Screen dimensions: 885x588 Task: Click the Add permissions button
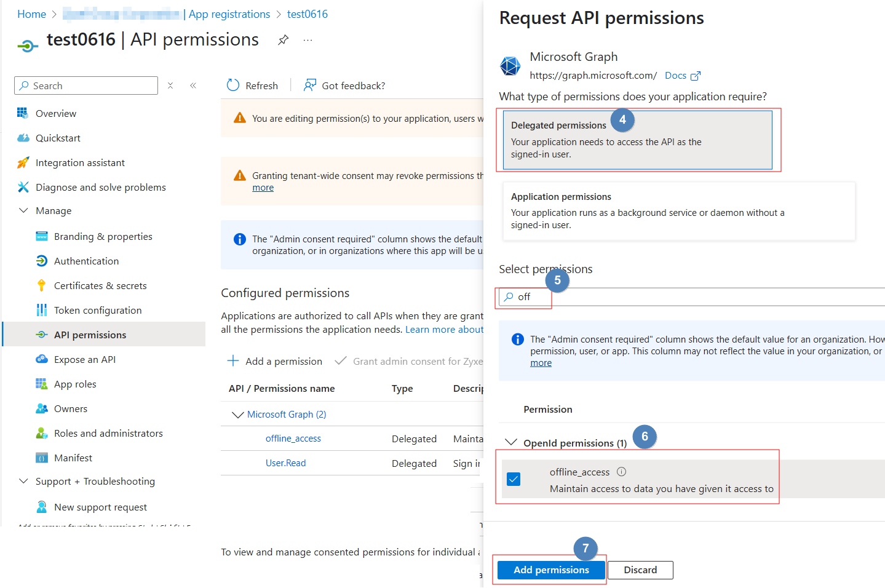point(551,570)
